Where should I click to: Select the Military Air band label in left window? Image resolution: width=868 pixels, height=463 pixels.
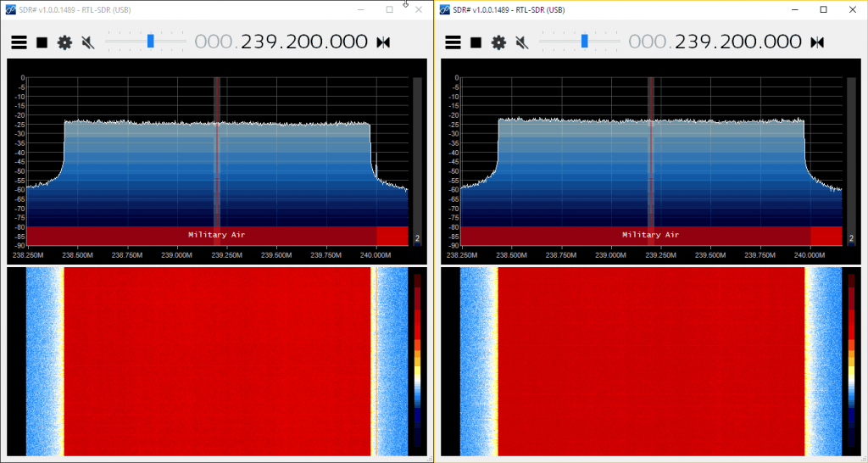[217, 235]
